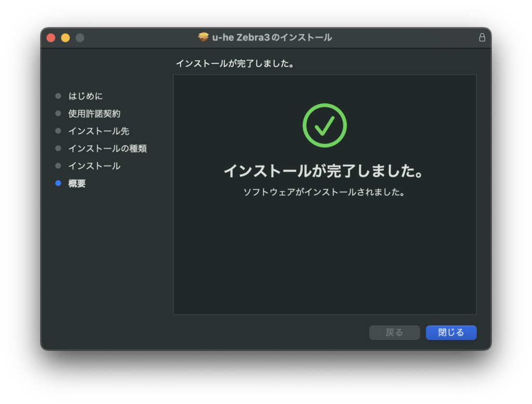
Task: Select the はじめに step in sidebar
Action: coord(85,96)
